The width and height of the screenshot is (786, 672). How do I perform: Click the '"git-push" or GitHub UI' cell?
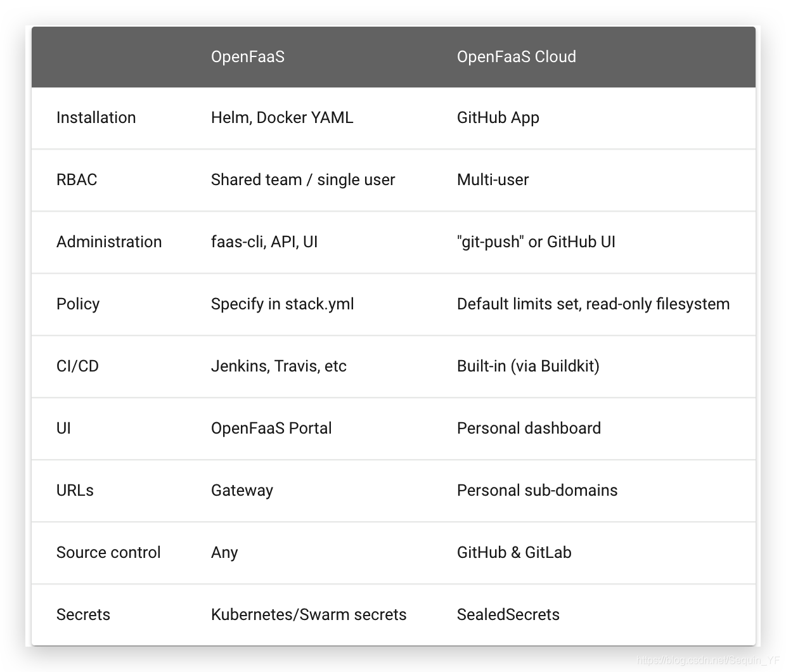coord(536,242)
